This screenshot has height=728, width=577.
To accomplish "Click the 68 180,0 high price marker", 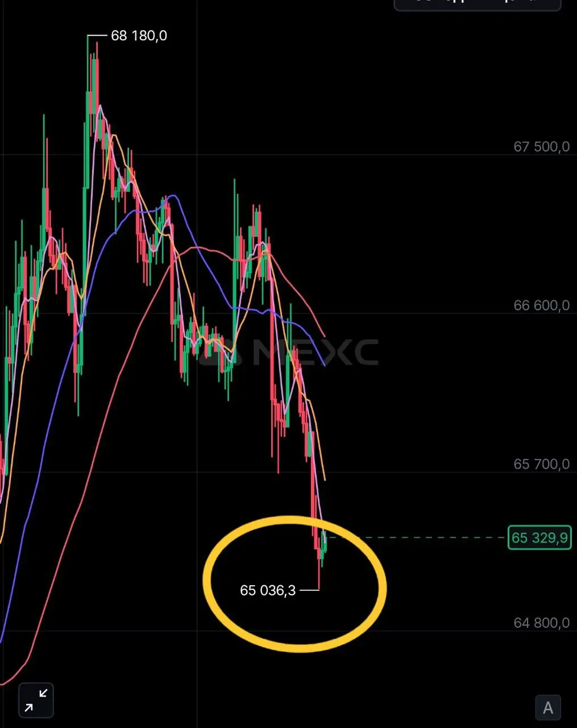I will tap(139, 36).
